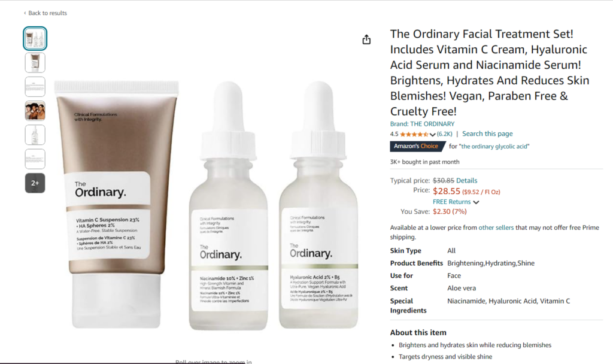Click the share icon above product image
Screen dimensions: 613x364
tap(366, 40)
